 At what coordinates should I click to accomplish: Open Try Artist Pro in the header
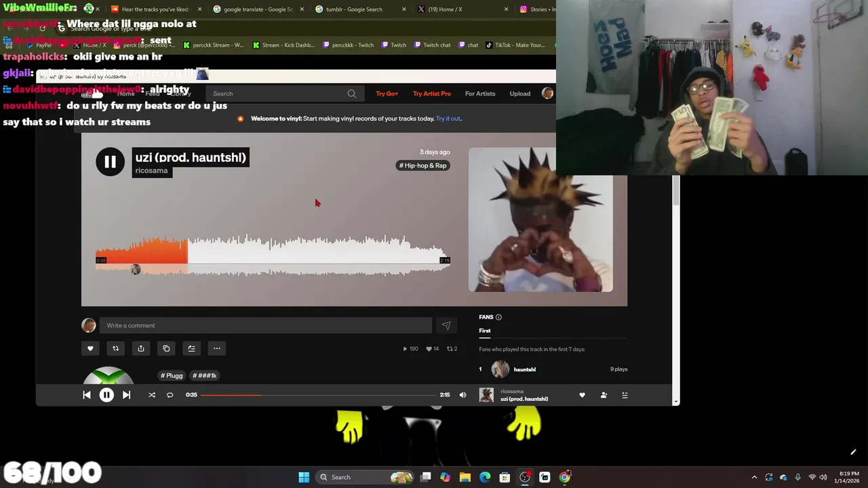click(432, 94)
